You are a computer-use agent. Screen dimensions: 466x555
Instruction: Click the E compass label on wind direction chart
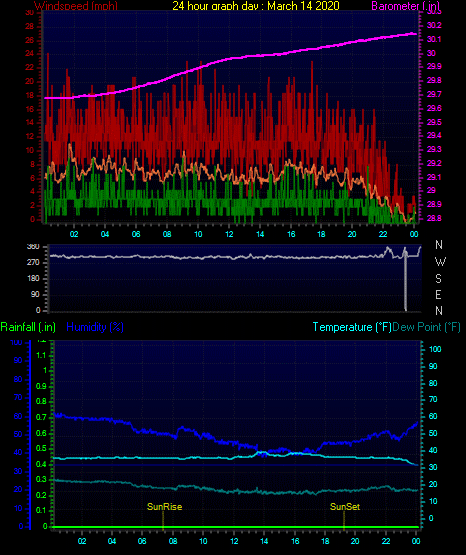438,294
